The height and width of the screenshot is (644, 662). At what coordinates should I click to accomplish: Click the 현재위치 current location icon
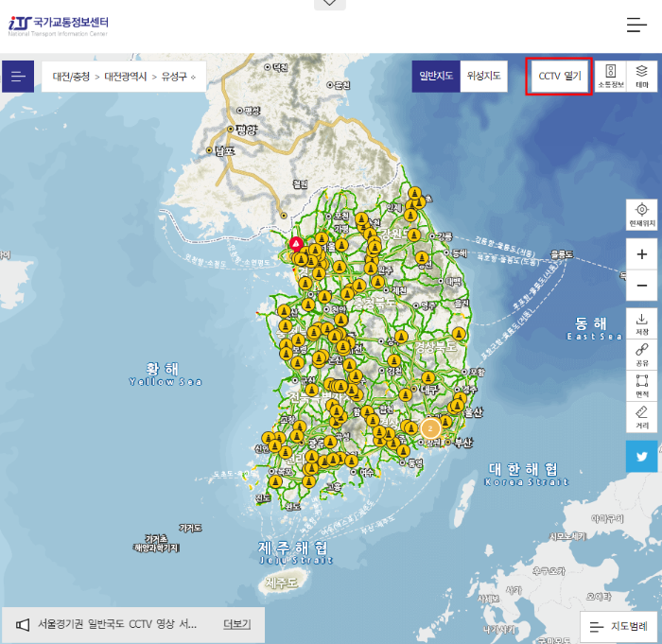(x=642, y=215)
